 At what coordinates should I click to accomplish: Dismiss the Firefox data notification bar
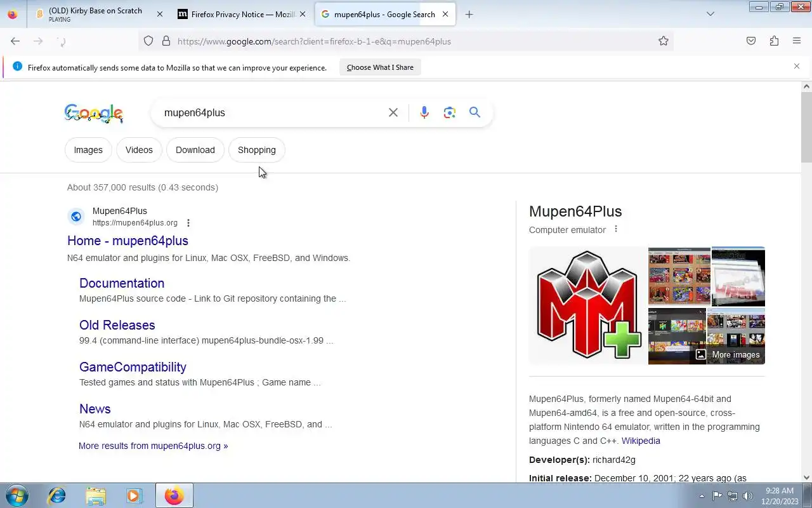tap(797, 66)
